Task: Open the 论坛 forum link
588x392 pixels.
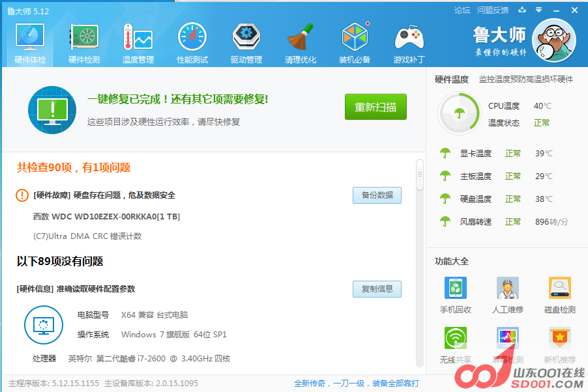Action: point(462,10)
